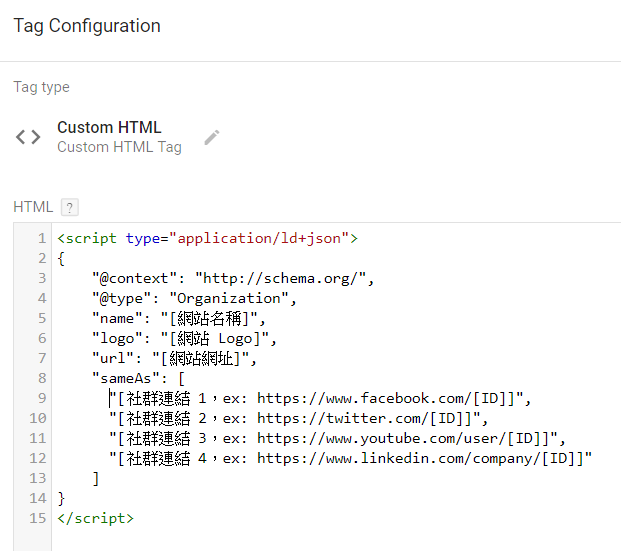
Task: Click line number 15 in the gutter
Action: point(38,518)
